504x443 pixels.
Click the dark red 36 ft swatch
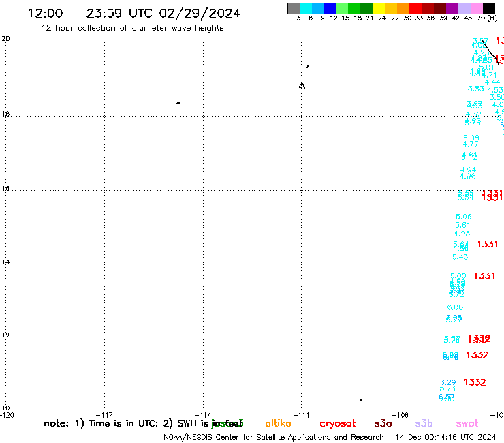(x=428, y=8)
